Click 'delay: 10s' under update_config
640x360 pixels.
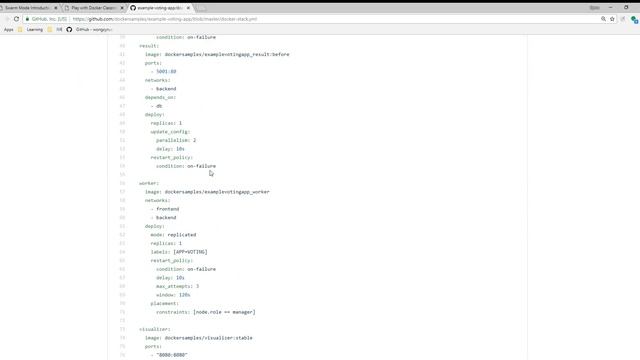[x=170, y=149]
